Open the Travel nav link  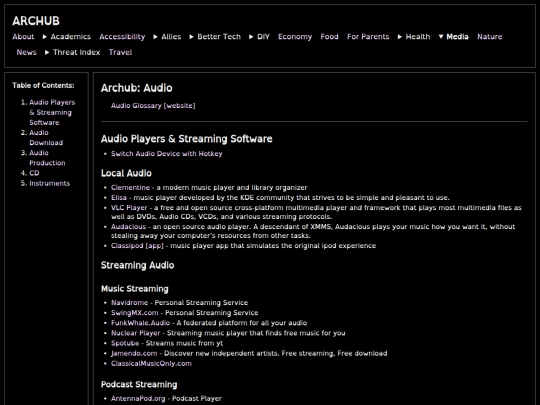(120, 52)
